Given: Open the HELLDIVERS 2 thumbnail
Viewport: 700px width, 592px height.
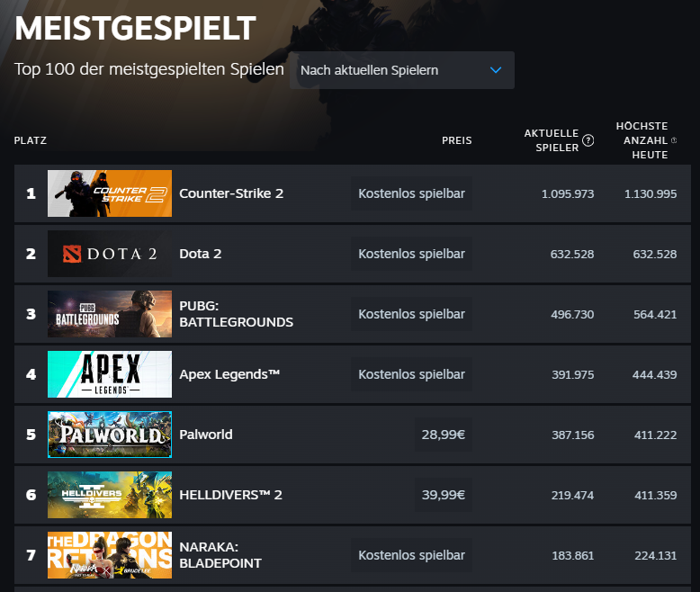Looking at the screenshot, I should [110, 495].
